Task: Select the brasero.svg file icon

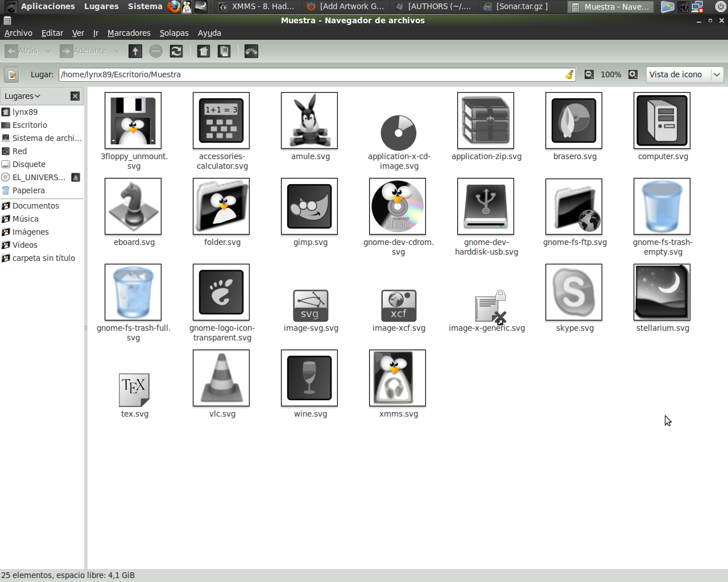Action: 574,120
